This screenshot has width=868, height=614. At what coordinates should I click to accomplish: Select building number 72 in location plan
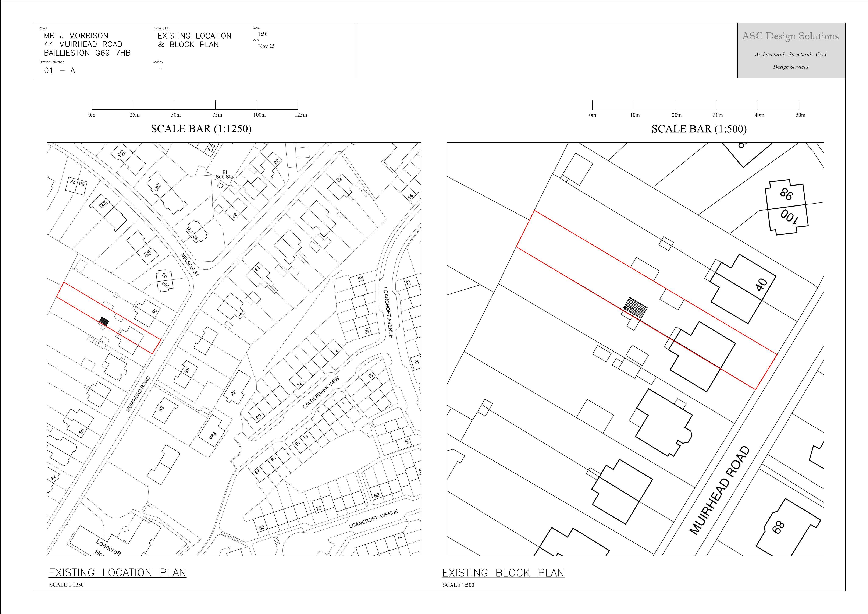[x=319, y=508]
